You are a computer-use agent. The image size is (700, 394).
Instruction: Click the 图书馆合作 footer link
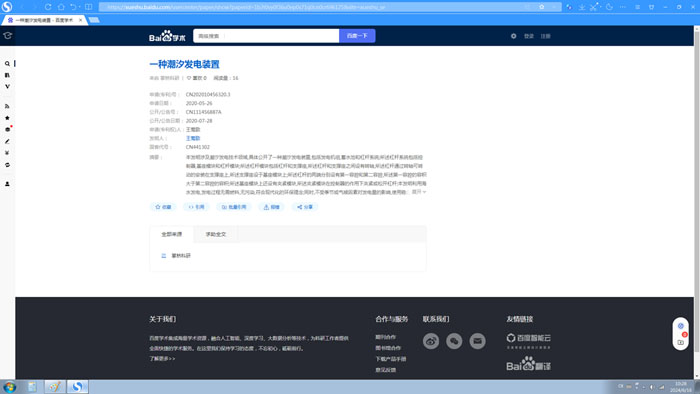click(388, 348)
